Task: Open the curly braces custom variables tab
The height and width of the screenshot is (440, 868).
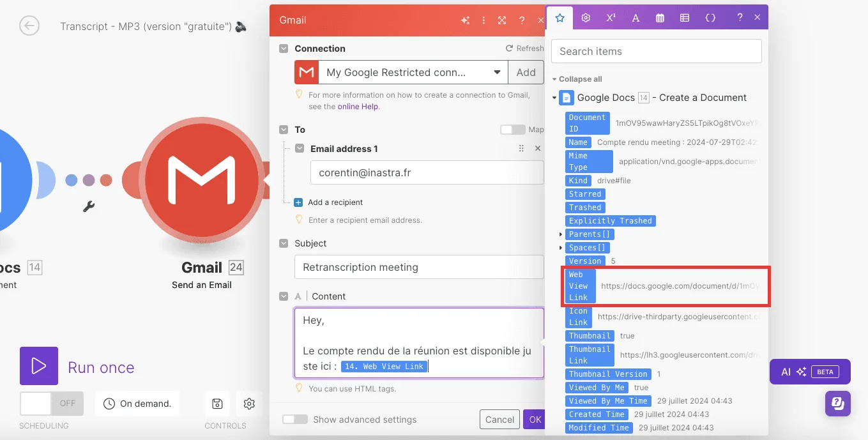Action: pyautogui.click(x=710, y=18)
